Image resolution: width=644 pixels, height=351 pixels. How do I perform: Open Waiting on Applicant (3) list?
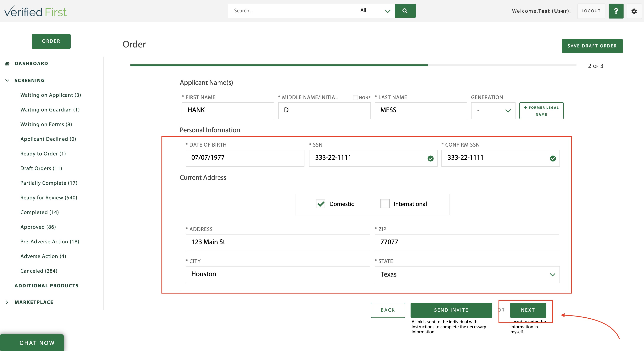pos(51,95)
